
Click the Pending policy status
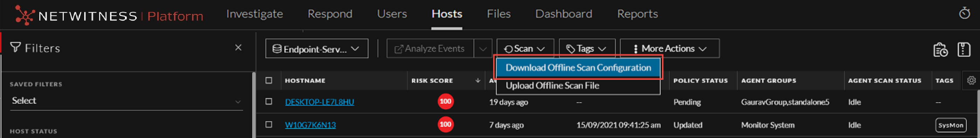click(x=687, y=102)
